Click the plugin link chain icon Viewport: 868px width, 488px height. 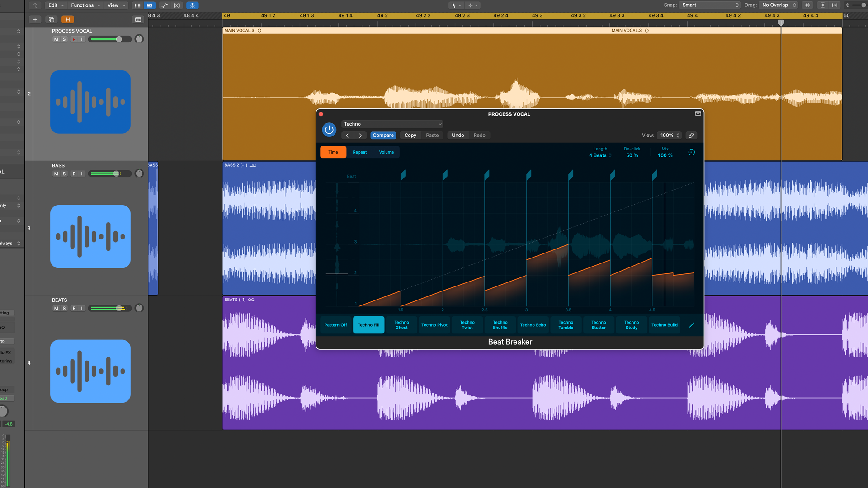[691, 136]
